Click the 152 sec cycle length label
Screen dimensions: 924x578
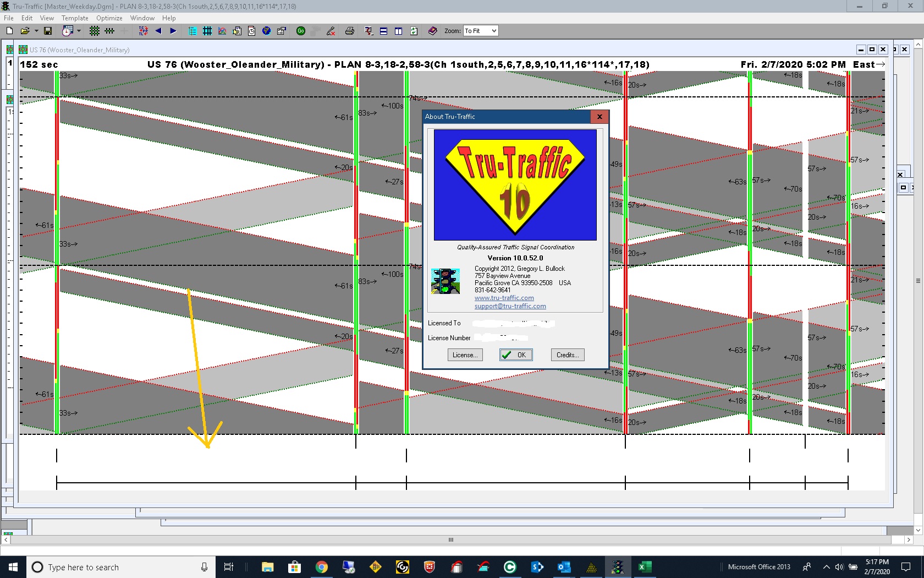click(x=39, y=64)
